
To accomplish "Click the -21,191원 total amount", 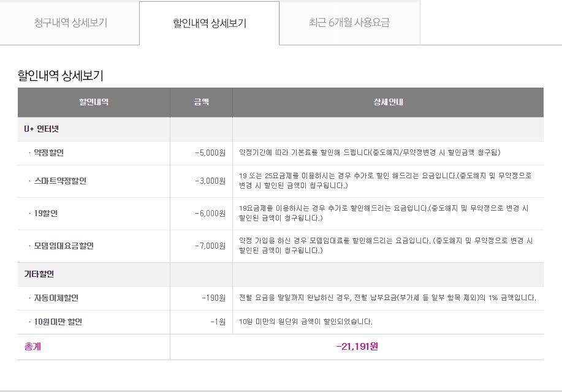I will click(x=357, y=347).
